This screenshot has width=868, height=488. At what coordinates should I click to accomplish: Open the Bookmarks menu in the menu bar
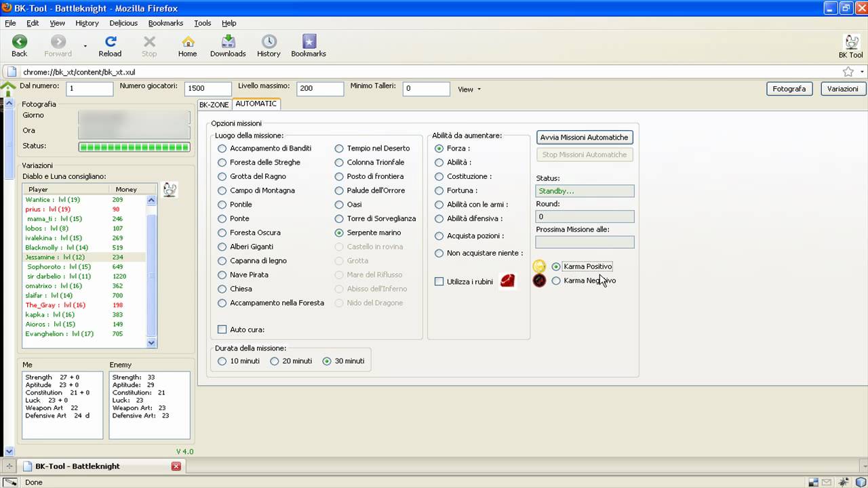tap(165, 23)
